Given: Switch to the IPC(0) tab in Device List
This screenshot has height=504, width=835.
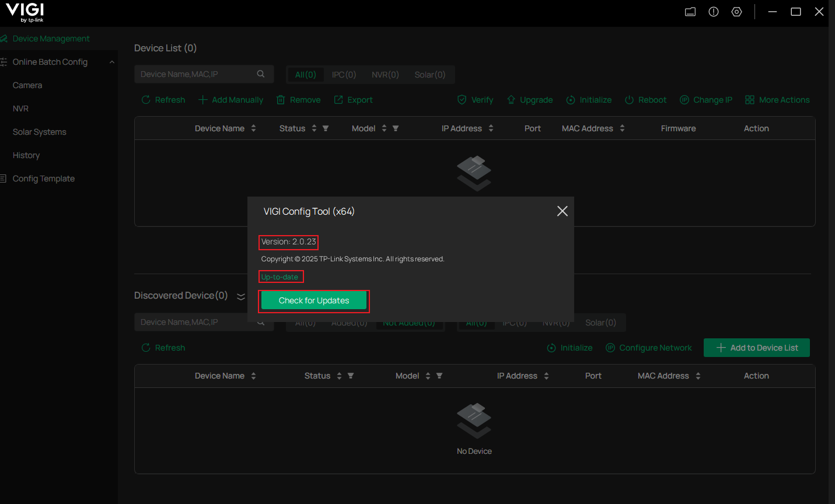Looking at the screenshot, I should (344, 75).
